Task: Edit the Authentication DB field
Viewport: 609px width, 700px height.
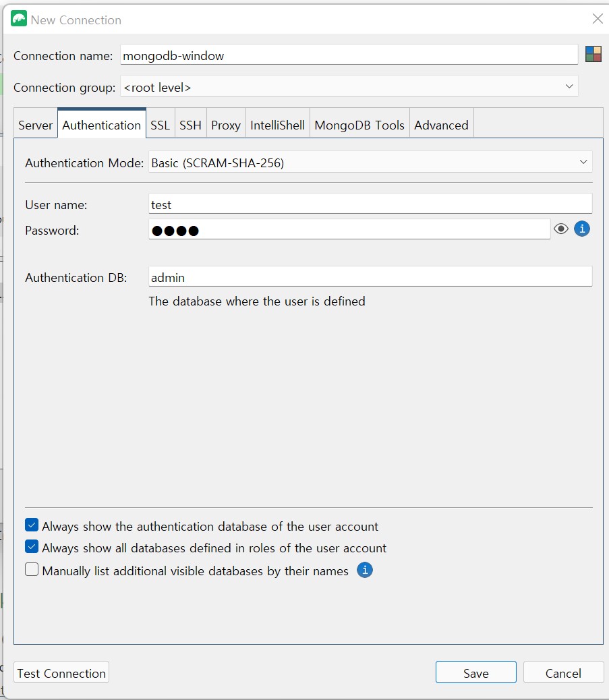Action: pos(370,276)
